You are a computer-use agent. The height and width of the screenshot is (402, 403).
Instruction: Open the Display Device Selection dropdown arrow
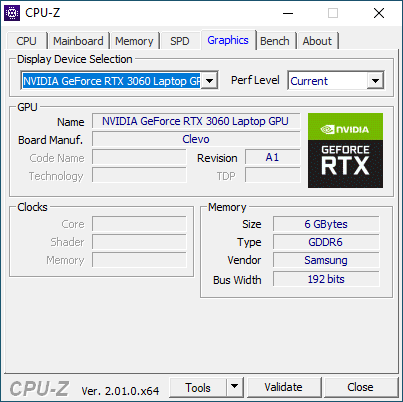pyautogui.click(x=210, y=81)
